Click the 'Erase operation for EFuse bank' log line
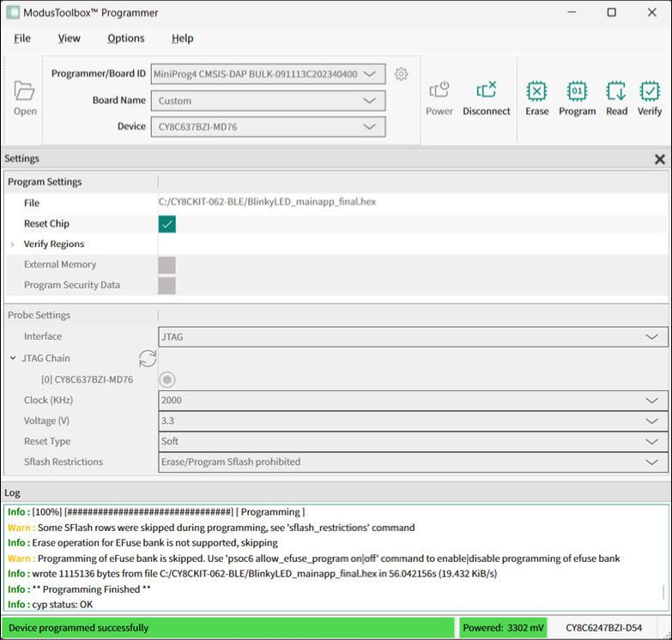This screenshot has width=672, height=640. coord(142,543)
